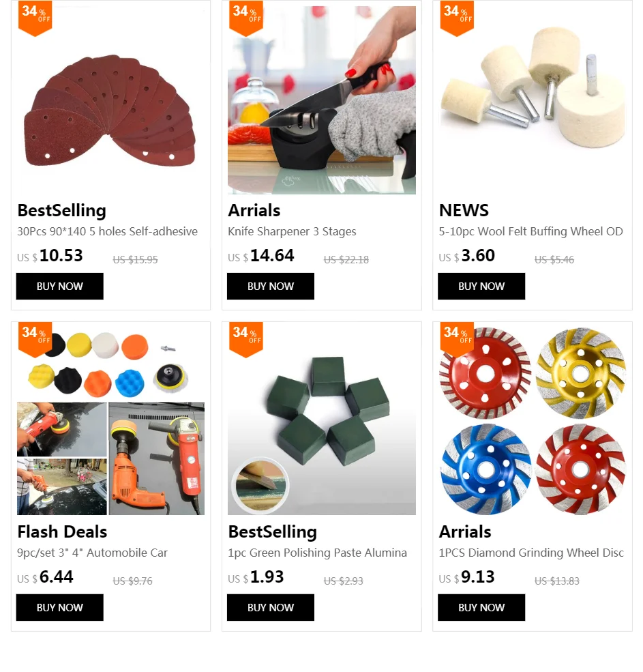Click BUY NOW for Knife Sharpener 3 Stages

[270, 287]
